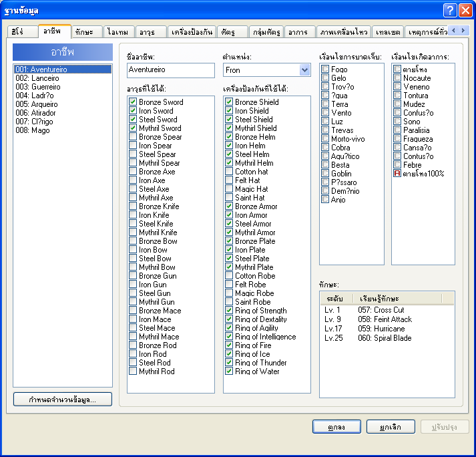This screenshot has width=476, height=457.
Task: Select skill row 057: Cross Cut
Action: pos(387,310)
